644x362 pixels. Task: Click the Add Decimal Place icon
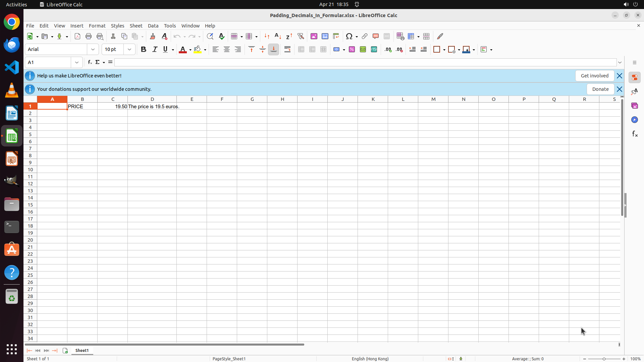click(388, 50)
